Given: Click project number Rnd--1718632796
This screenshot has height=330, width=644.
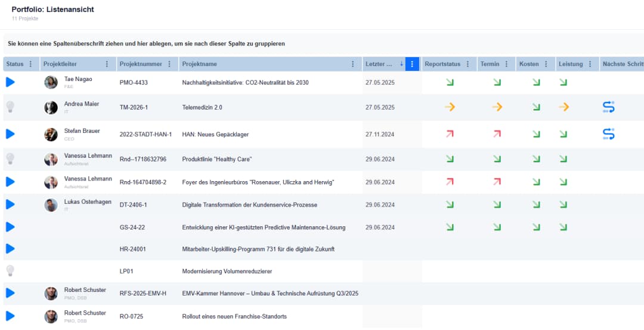Looking at the screenshot, I should (143, 159).
